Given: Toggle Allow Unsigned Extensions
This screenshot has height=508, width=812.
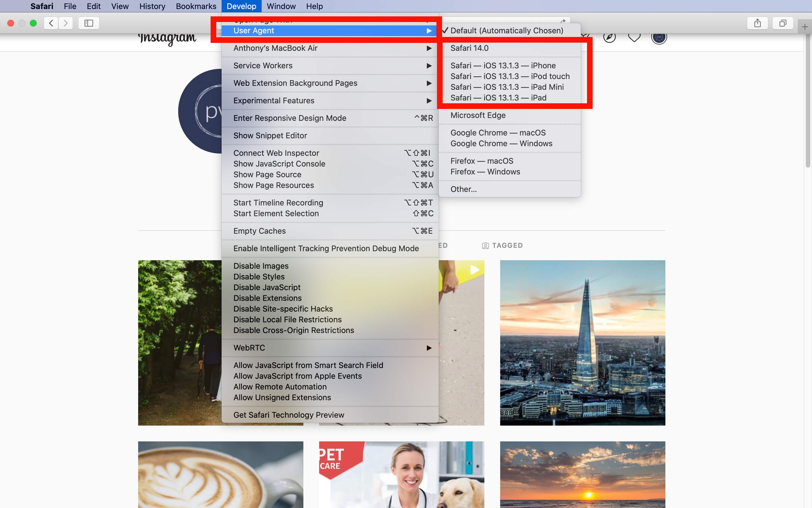Looking at the screenshot, I should tap(330, 397).
